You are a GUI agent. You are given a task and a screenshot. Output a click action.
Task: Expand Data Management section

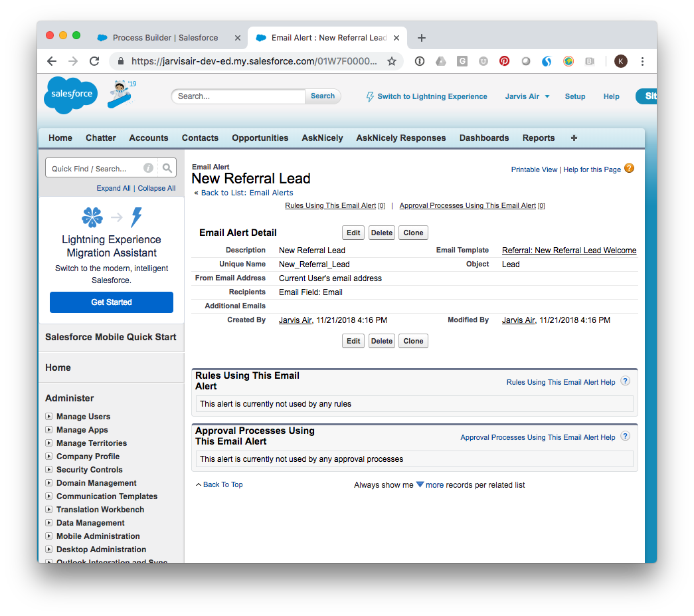pos(48,522)
